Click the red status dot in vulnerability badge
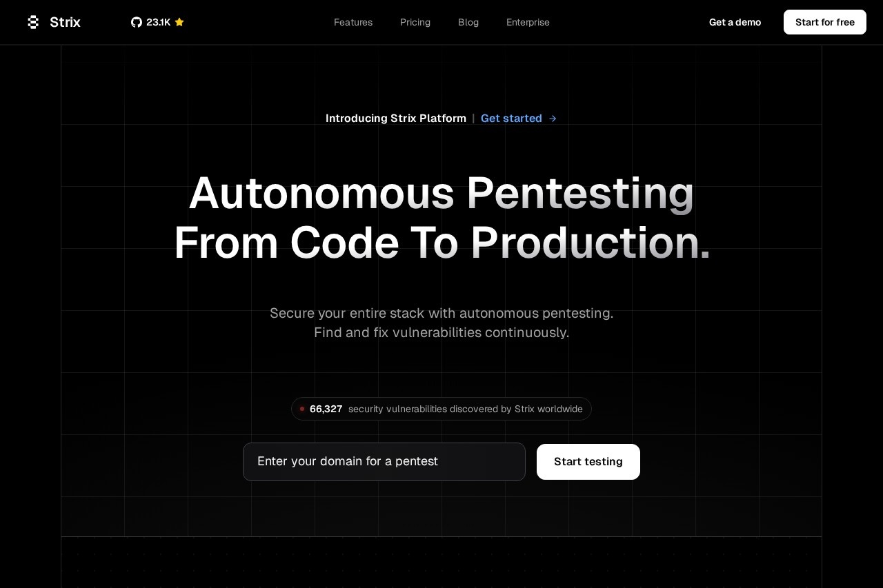 point(302,409)
